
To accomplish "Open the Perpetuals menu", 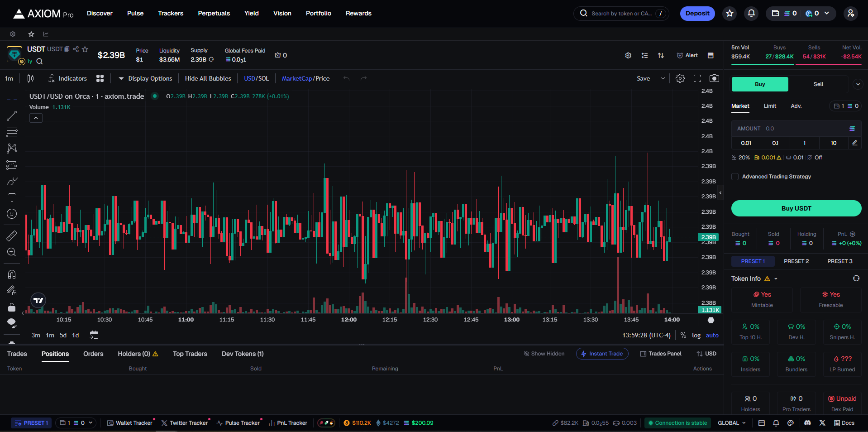I will coord(214,14).
